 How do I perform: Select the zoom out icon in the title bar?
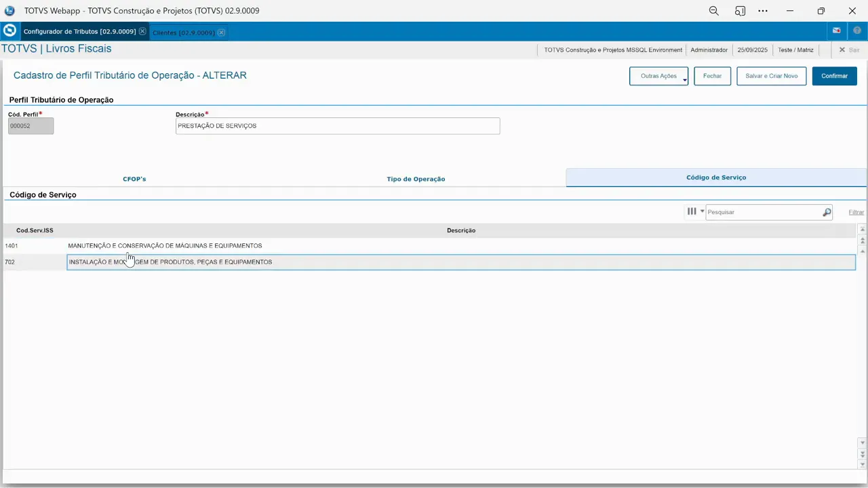(713, 10)
